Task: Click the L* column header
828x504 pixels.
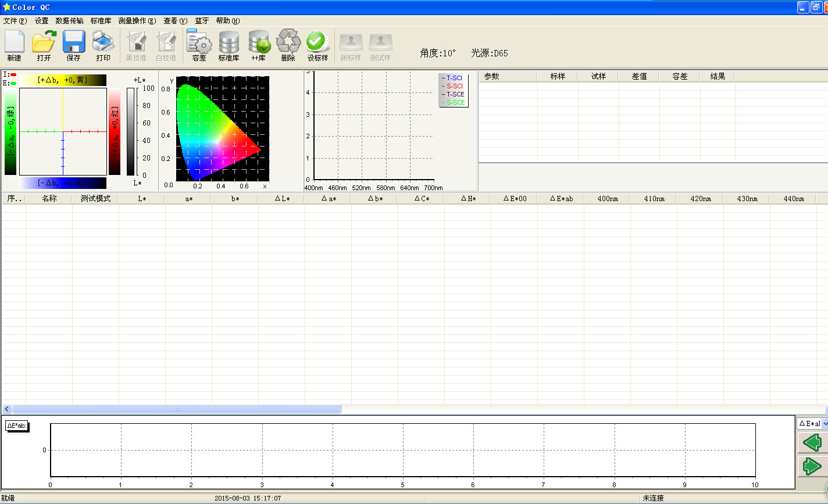Action: pyautogui.click(x=142, y=198)
